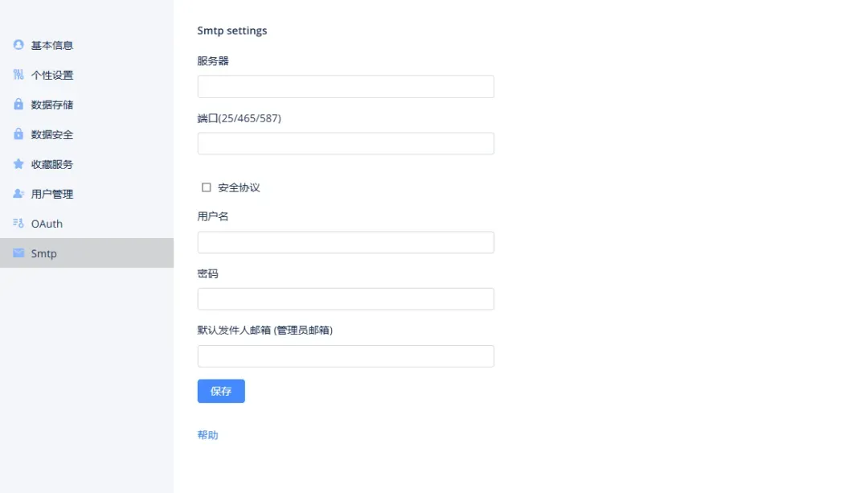
Task: Click the sliders icon beside 个性设置
Action: [18, 74]
